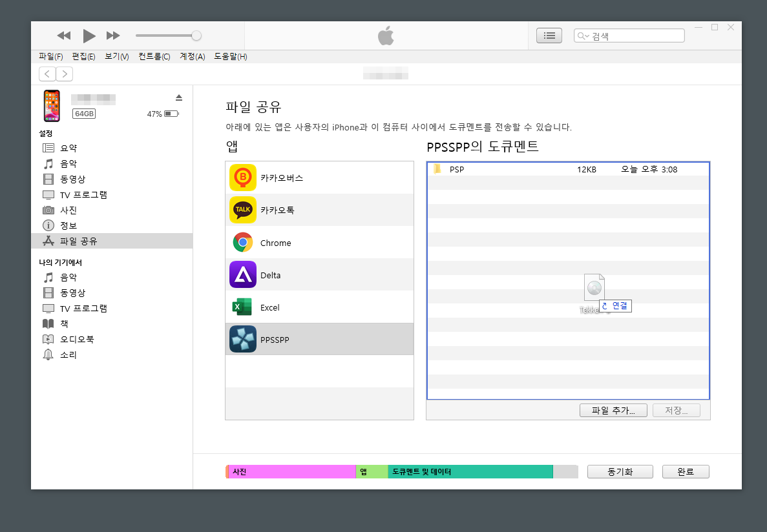Eject the device with the eject icon
The height and width of the screenshot is (532, 767).
[x=179, y=97]
